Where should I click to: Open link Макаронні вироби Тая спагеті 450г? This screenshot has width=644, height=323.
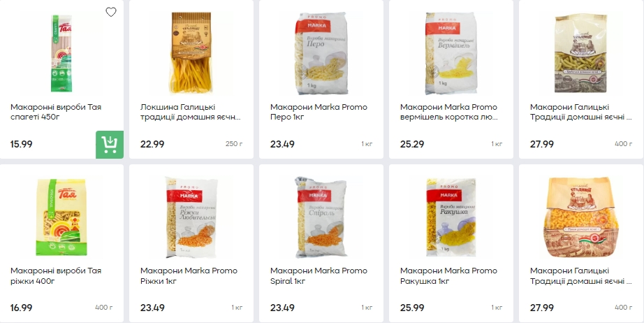pos(56,112)
